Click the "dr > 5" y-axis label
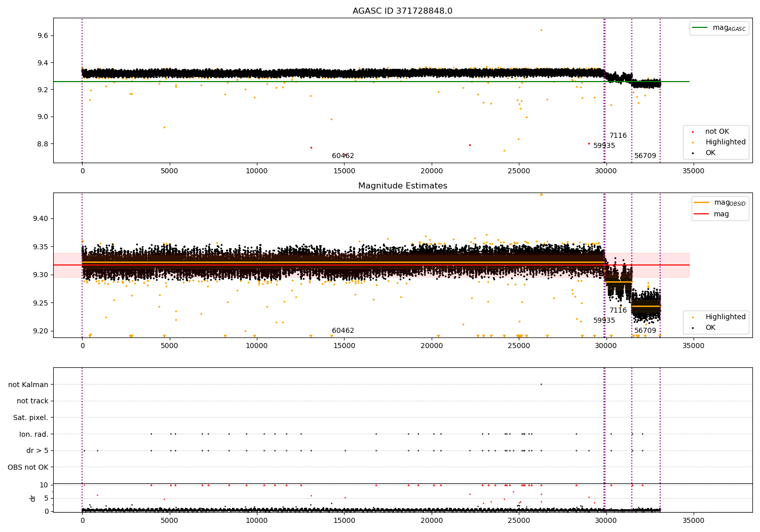This screenshot has width=760, height=532. coord(37,450)
